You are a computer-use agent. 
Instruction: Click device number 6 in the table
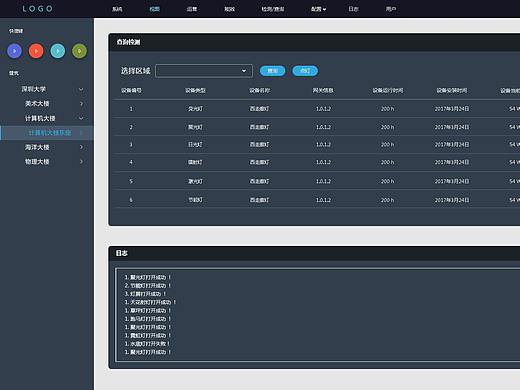[x=131, y=200]
